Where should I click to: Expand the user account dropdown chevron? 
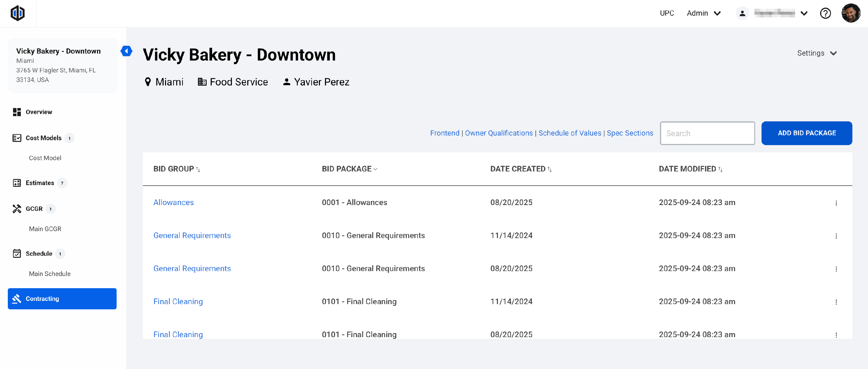(804, 13)
